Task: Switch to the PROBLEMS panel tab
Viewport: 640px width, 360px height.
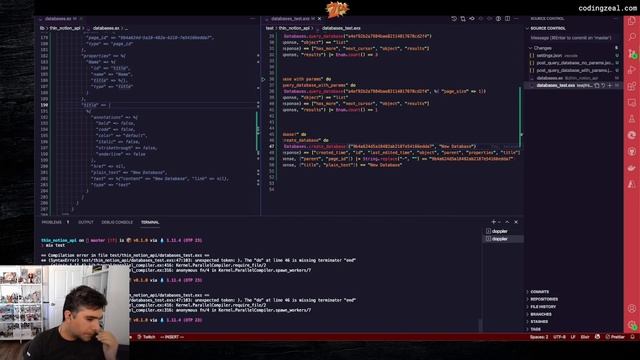Action: pos(51,222)
